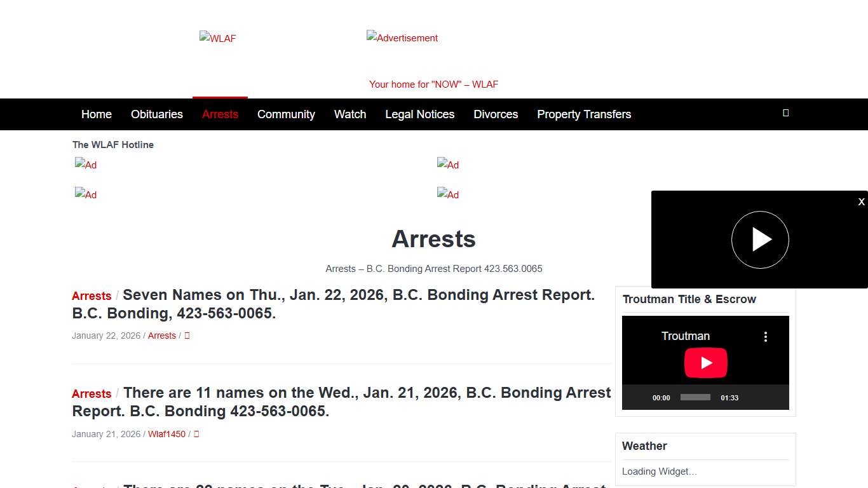868x488 pixels.
Task: Open the Wlaf1450 author link
Action: point(166,434)
